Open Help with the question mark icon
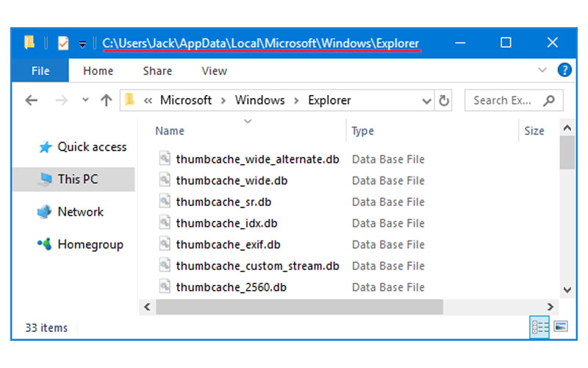588x368 pixels. [564, 70]
